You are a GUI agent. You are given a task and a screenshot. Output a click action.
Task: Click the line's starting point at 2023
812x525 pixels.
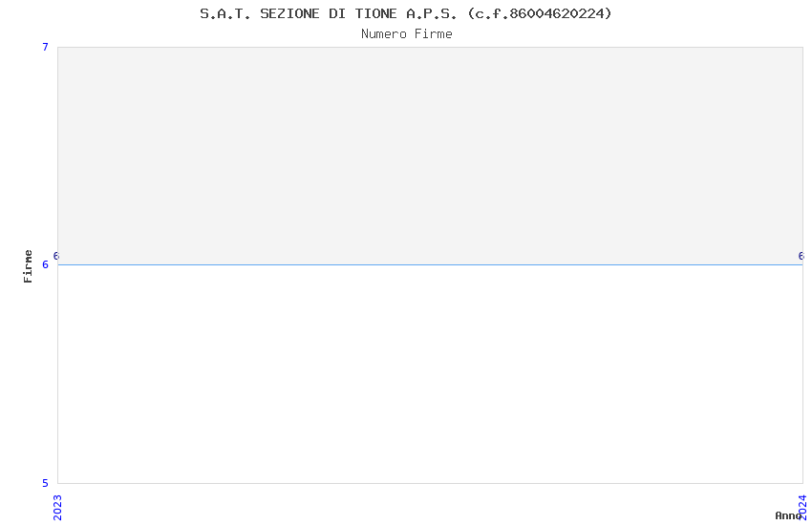[x=58, y=264]
